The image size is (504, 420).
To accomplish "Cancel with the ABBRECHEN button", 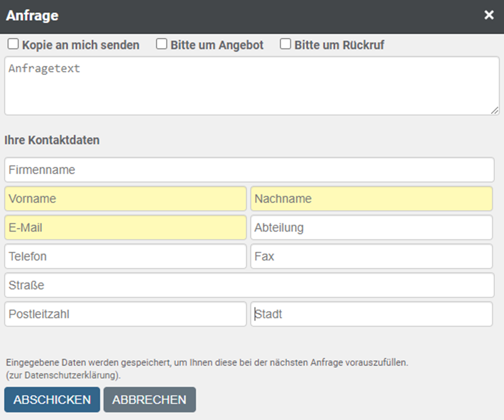I will (149, 400).
